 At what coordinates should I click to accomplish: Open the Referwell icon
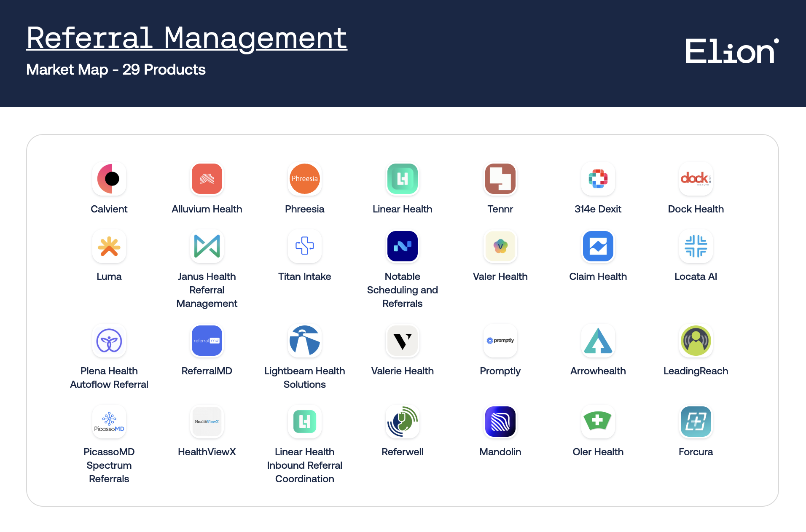tap(403, 422)
